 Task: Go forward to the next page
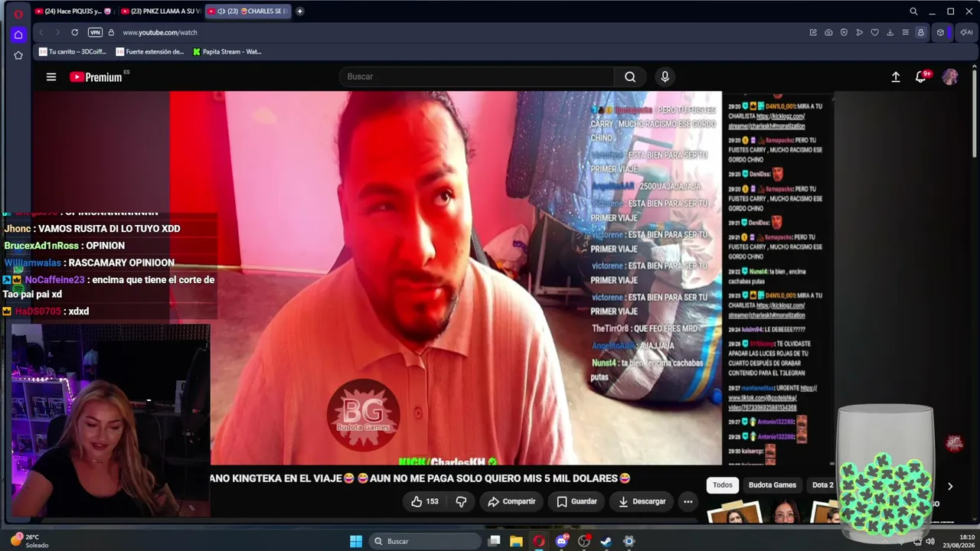pyautogui.click(x=57, y=32)
